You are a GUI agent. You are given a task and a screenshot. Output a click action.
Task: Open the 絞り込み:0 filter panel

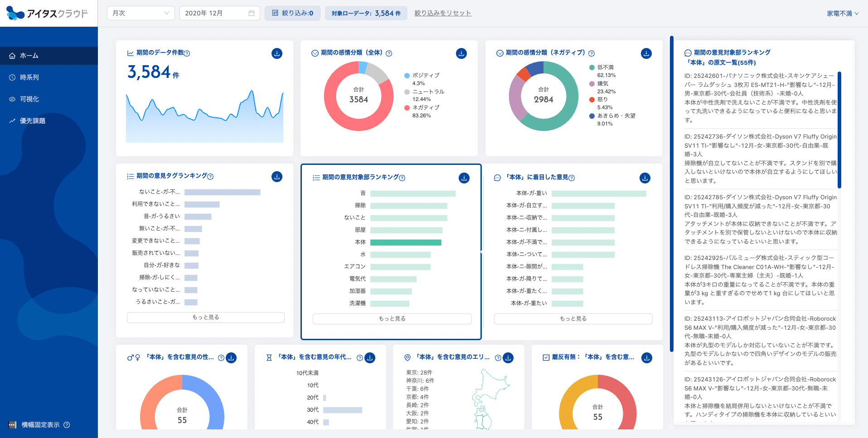point(292,13)
